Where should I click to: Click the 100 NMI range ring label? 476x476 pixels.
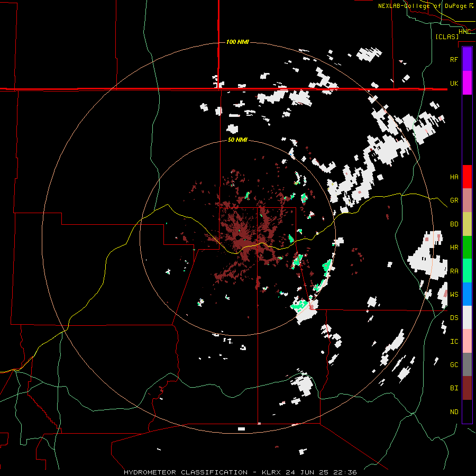237,42
